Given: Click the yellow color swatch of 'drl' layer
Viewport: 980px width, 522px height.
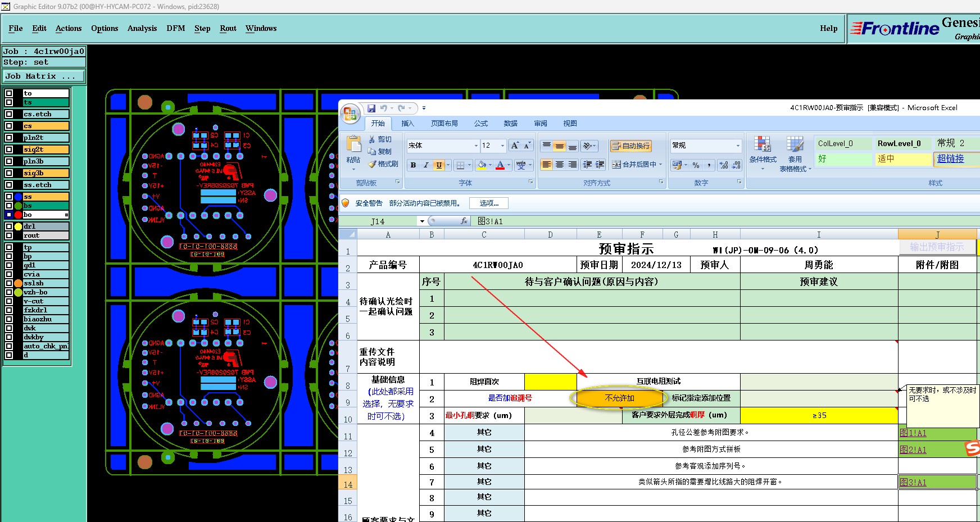Looking at the screenshot, I should coord(18,226).
